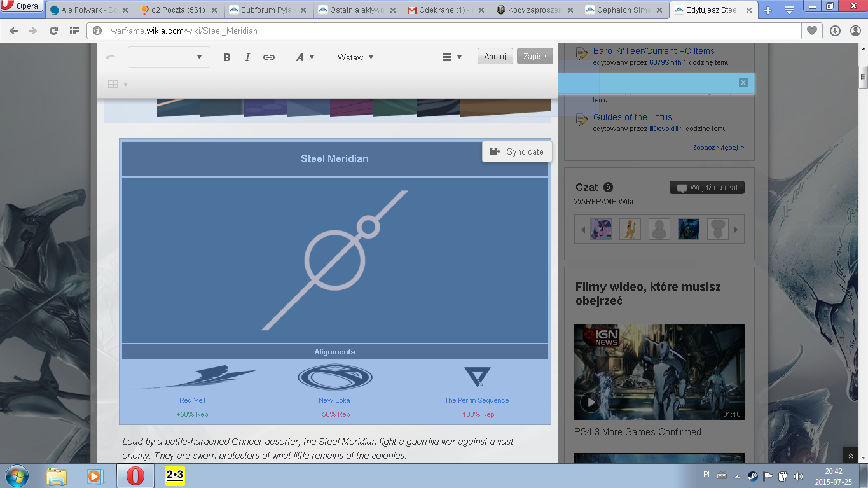
Task: Open Baro Ki'Teer/Current PC Items link
Action: click(654, 51)
